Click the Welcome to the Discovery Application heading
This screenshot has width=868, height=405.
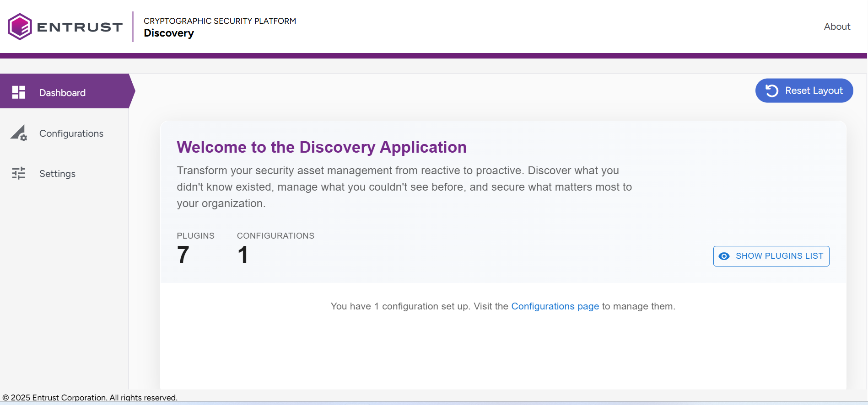click(x=321, y=147)
